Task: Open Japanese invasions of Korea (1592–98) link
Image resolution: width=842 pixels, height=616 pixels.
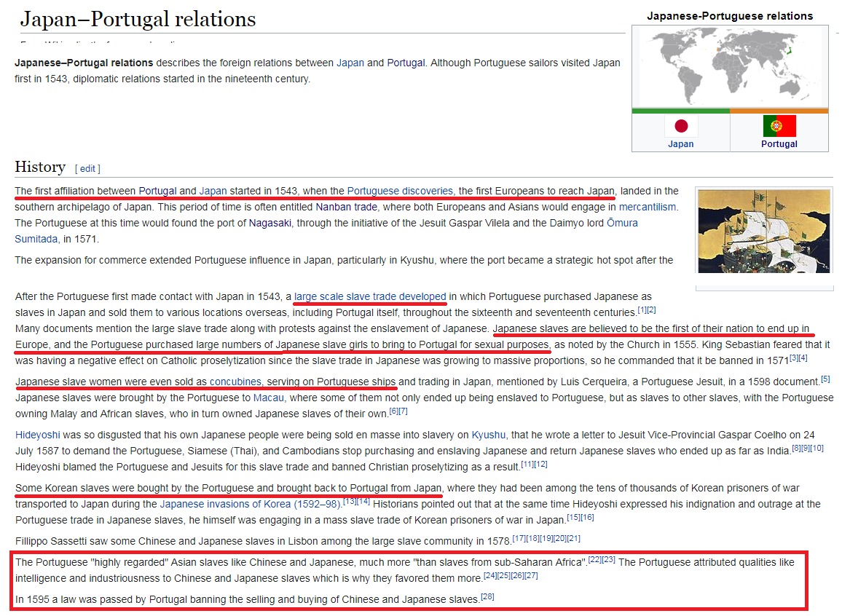Action: [251, 505]
